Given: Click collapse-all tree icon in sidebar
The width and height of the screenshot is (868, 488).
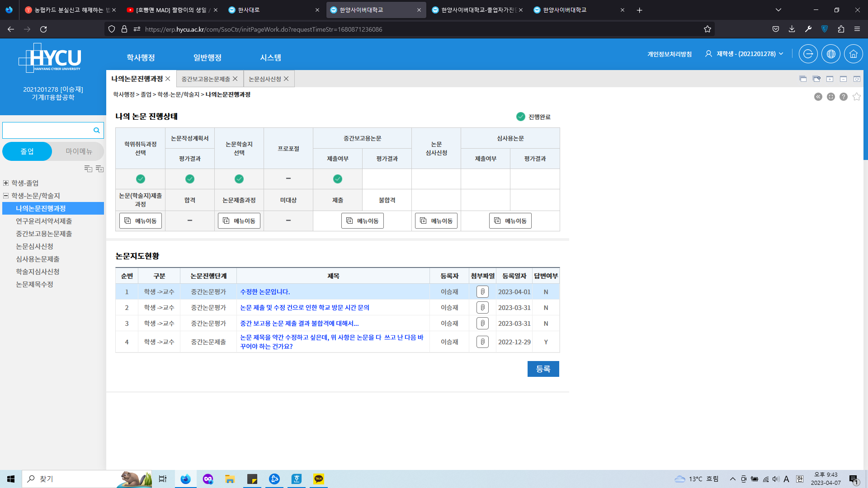Looking at the screenshot, I should (x=88, y=169).
